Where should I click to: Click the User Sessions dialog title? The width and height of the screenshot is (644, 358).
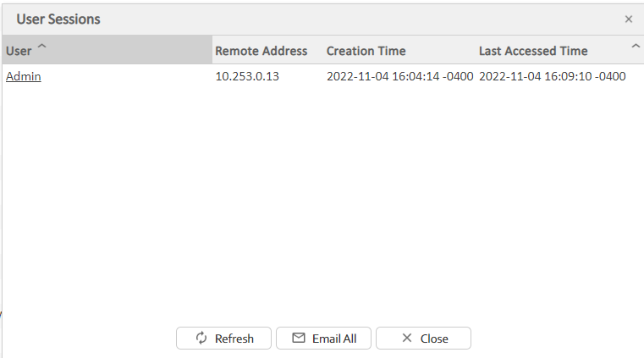click(x=58, y=19)
